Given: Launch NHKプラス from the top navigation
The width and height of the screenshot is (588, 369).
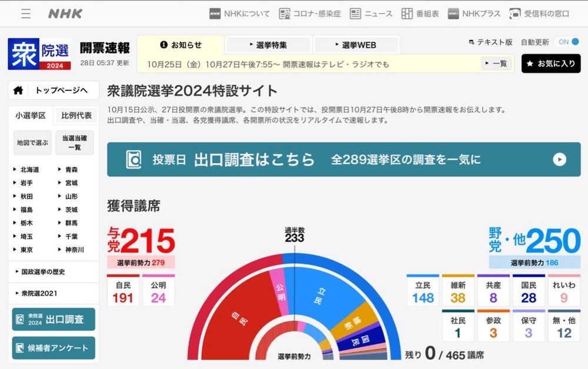Looking at the screenshot, I should click(x=473, y=13).
